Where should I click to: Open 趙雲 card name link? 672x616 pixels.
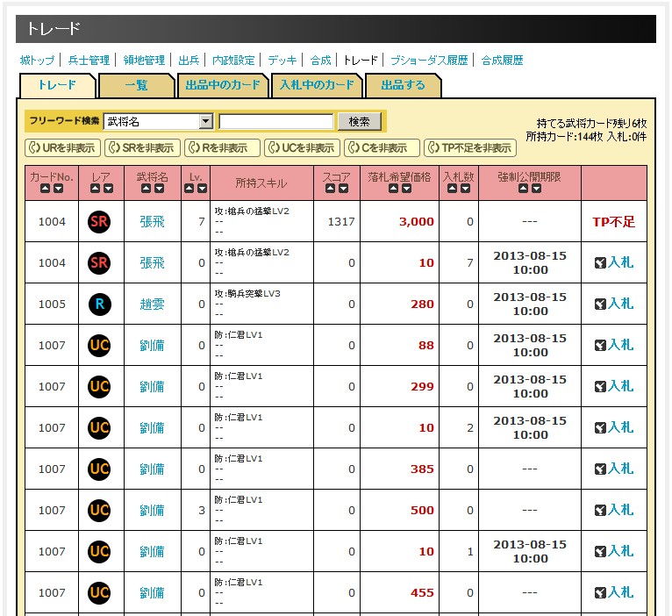(x=152, y=304)
